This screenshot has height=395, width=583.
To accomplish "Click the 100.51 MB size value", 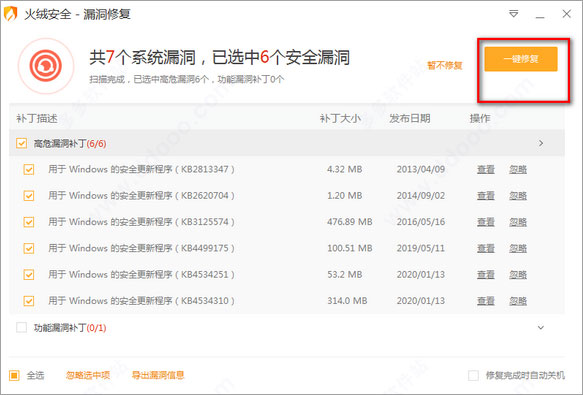I will pyautogui.click(x=350, y=248).
